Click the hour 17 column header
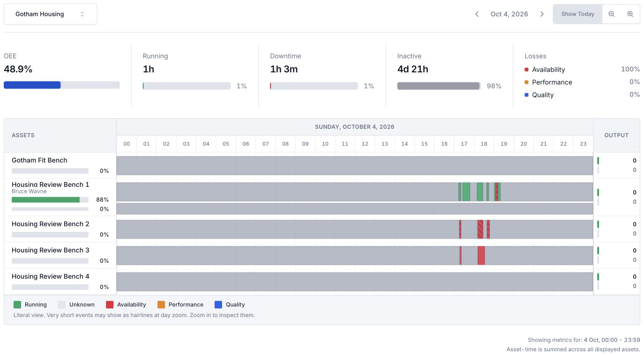This screenshot has width=644, height=355. click(x=464, y=144)
